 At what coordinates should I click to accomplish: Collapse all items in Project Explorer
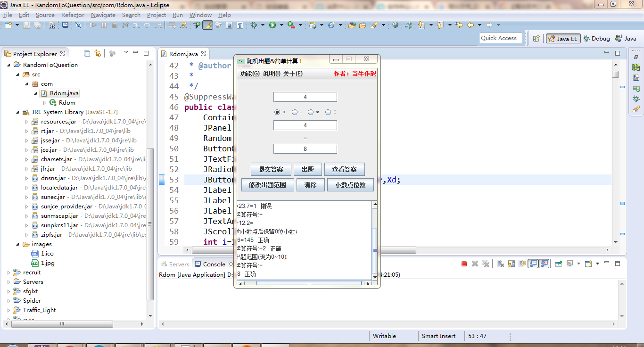coord(87,54)
